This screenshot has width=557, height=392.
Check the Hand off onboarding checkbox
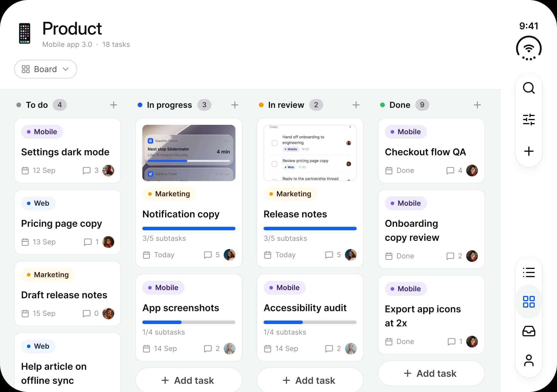(274, 143)
